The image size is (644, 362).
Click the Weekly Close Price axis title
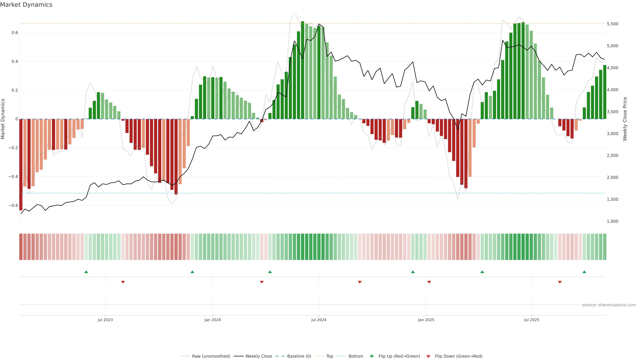pos(625,119)
